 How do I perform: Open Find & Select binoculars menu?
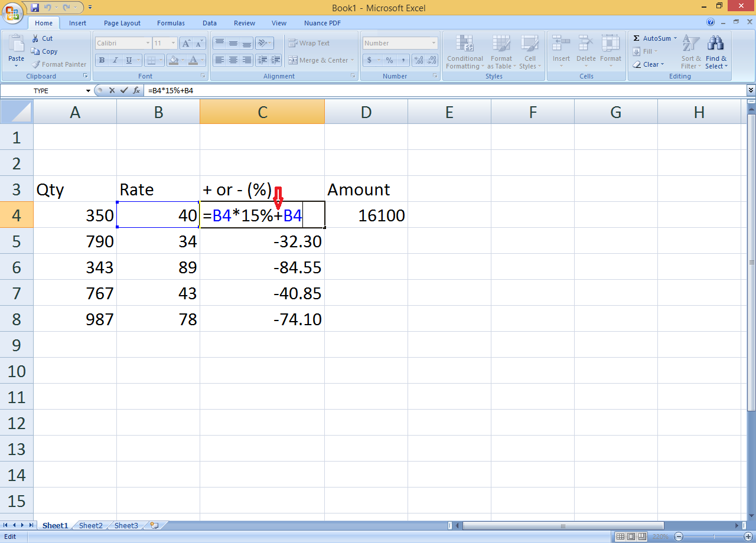pyautogui.click(x=716, y=52)
